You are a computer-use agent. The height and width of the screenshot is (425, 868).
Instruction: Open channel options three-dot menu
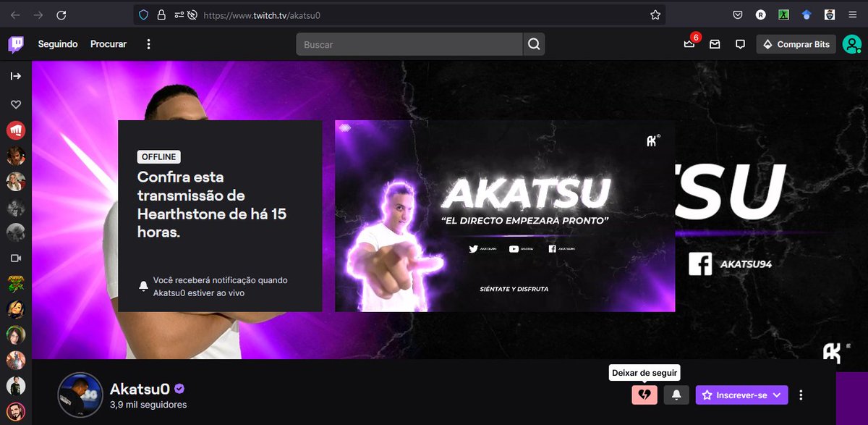(x=800, y=395)
